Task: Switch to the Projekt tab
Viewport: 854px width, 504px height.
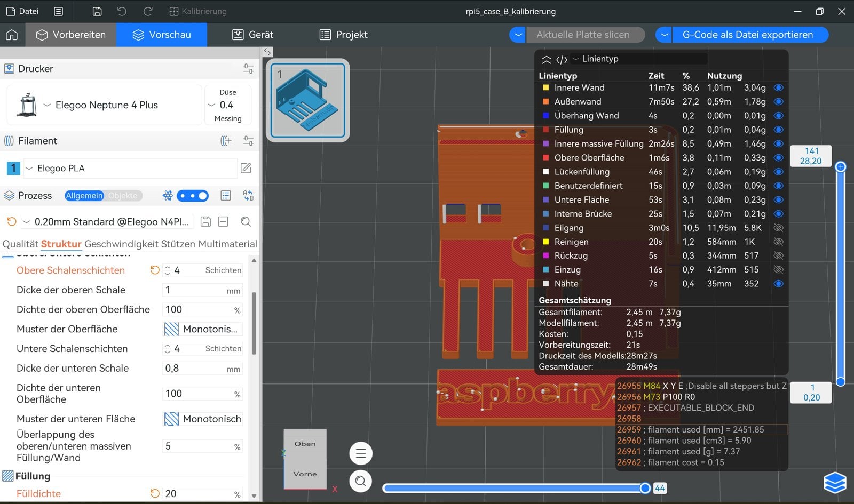Action: (x=343, y=35)
